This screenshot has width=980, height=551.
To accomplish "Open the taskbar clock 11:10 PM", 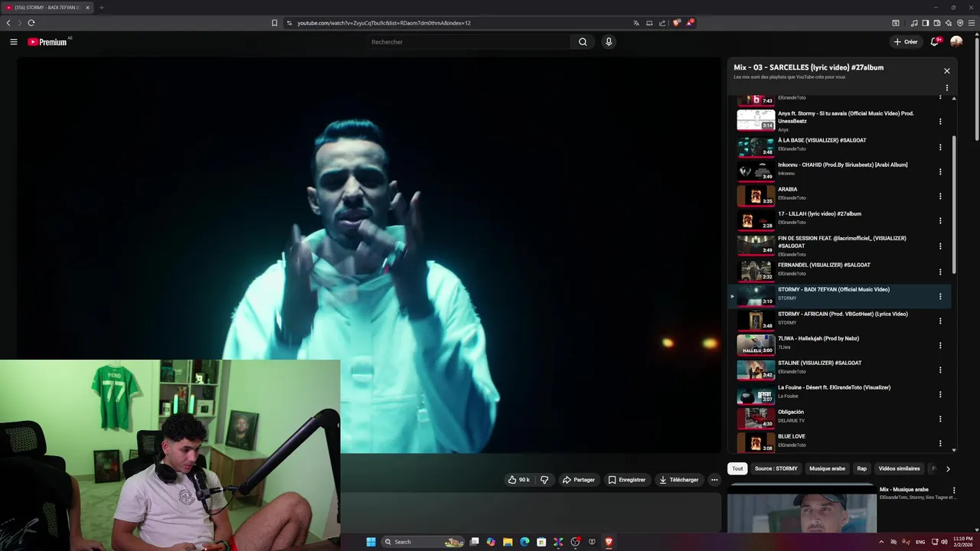I will 962,542.
